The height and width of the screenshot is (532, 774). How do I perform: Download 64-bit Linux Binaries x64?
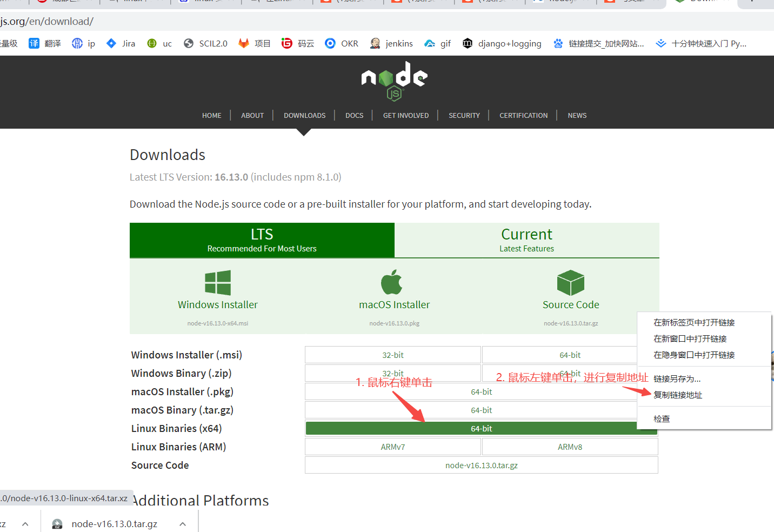click(481, 428)
